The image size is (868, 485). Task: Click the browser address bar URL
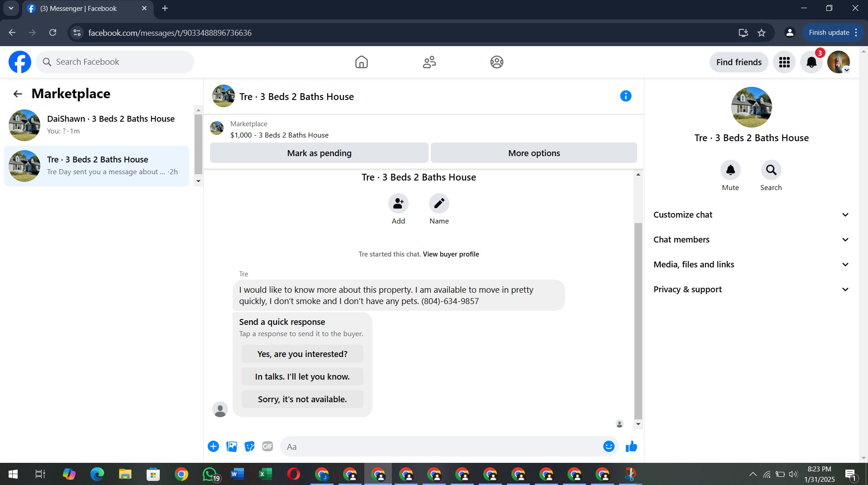tap(170, 33)
